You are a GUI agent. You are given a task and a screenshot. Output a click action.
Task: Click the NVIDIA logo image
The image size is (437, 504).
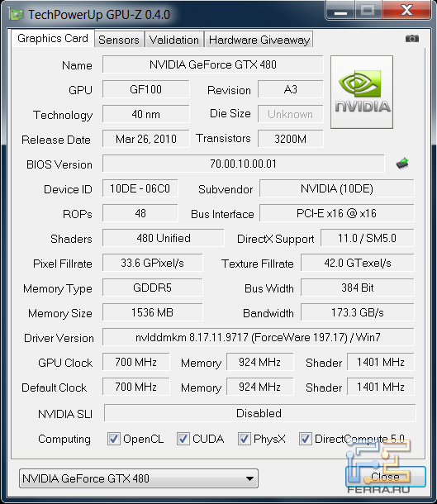click(x=362, y=92)
